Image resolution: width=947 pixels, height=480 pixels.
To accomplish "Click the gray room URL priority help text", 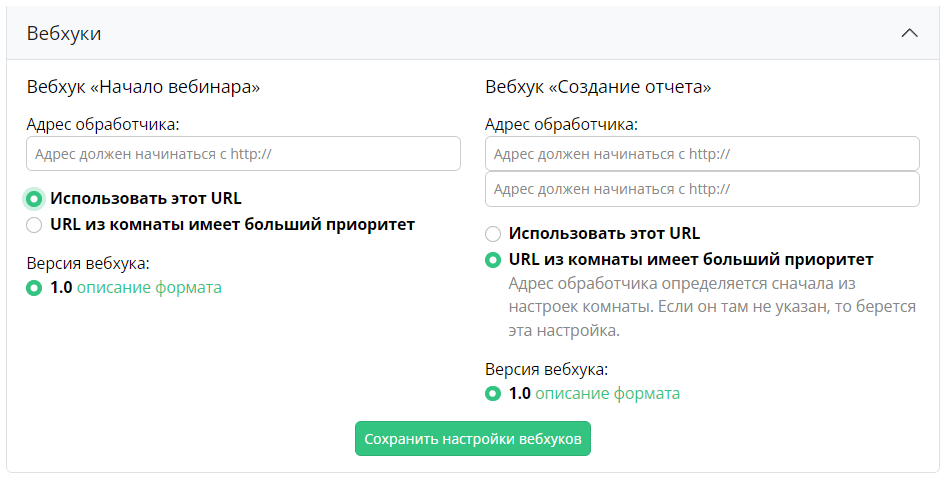I will 712,306.
